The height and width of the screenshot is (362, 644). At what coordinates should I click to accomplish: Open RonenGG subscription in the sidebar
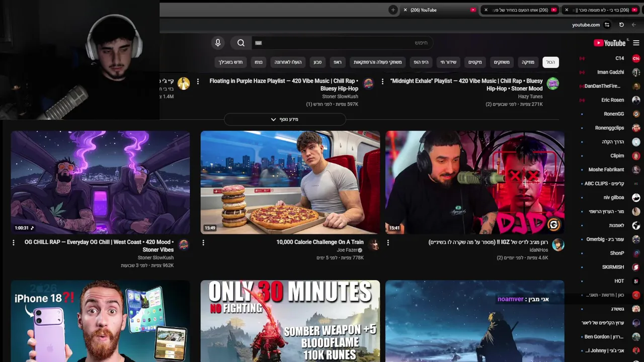click(610, 114)
